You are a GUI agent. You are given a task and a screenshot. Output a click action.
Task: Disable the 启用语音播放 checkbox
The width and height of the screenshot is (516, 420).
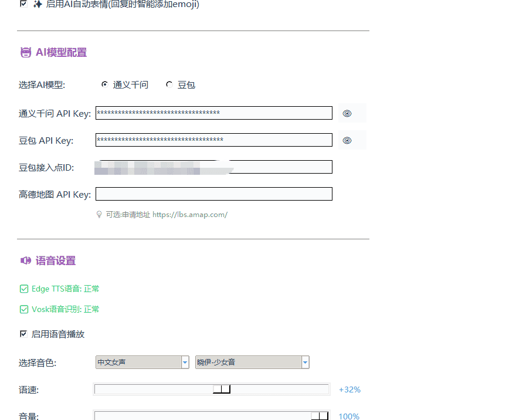click(x=23, y=334)
